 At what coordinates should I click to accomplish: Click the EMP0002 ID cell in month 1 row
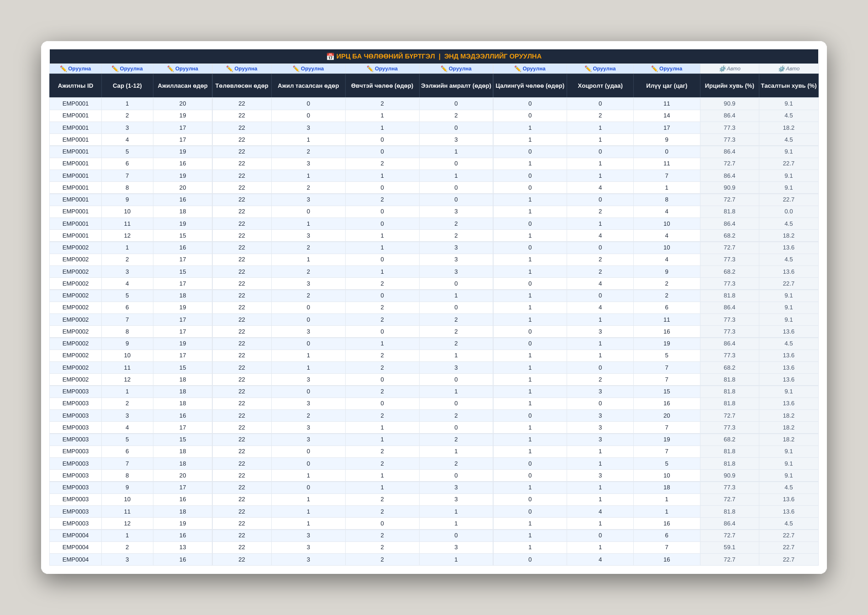[75, 247]
